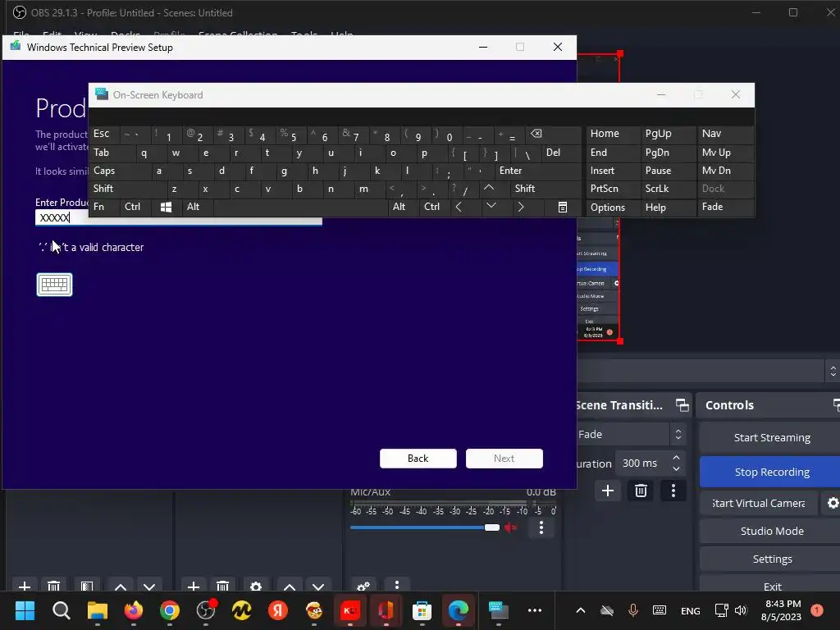Open Microsoft Store from taskbar
The height and width of the screenshot is (630, 840).
[x=422, y=610]
